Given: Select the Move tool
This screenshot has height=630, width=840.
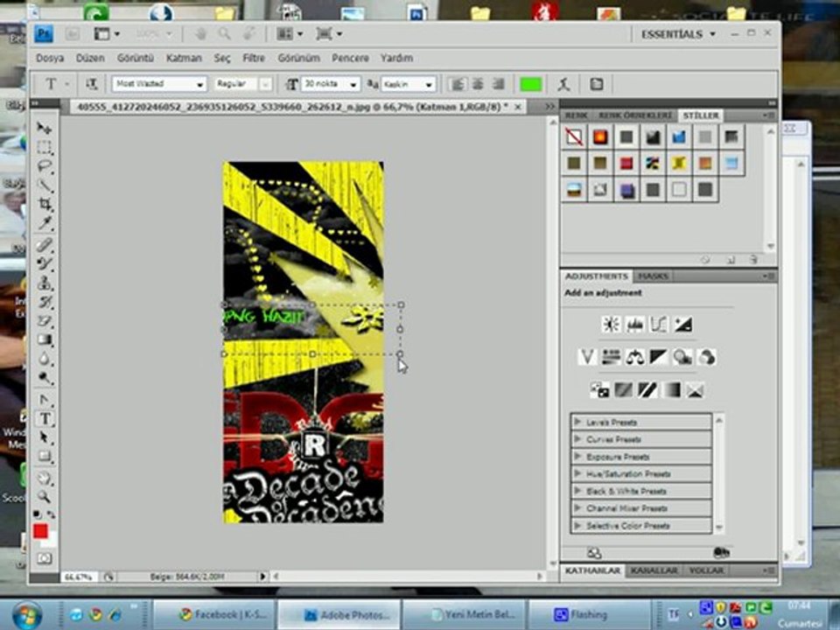Looking at the screenshot, I should [x=44, y=128].
